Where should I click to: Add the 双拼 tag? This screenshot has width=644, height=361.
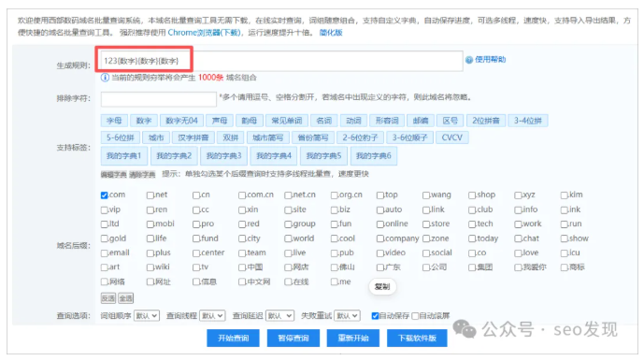coord(231,137)
